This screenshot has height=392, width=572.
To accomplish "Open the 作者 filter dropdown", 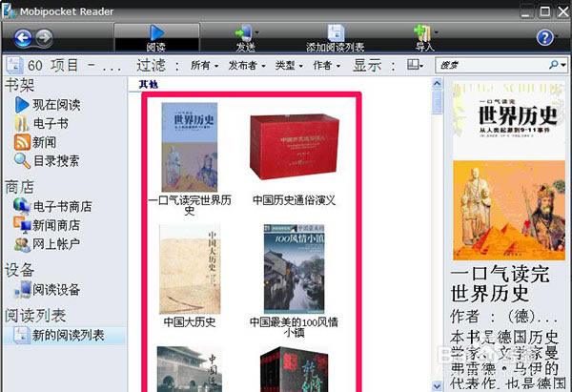I will pyautogui.click(x=326, y=65).
